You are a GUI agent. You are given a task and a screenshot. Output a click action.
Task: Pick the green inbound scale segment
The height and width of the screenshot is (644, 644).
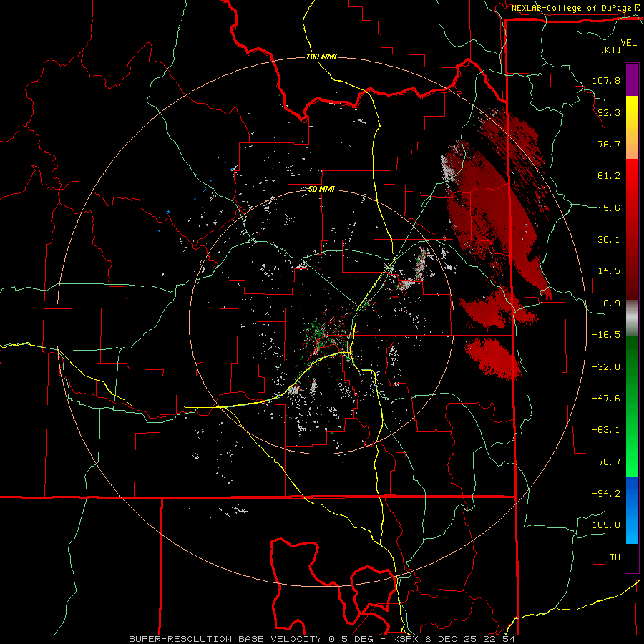coord(632,406)
